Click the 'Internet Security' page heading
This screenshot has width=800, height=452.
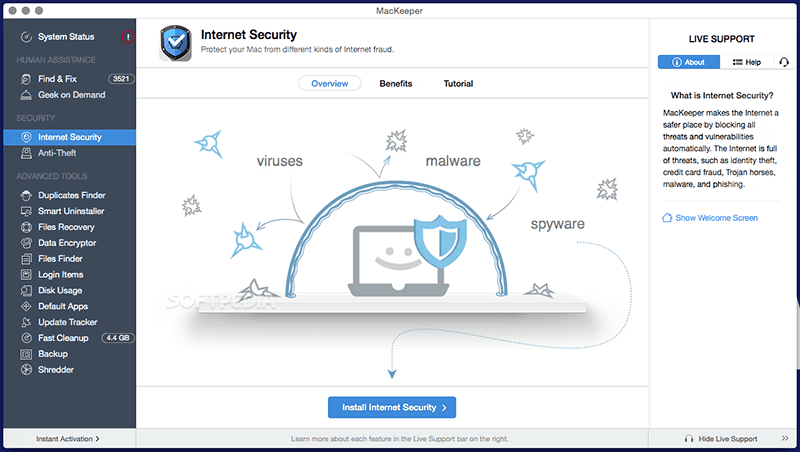pos(248,35)
